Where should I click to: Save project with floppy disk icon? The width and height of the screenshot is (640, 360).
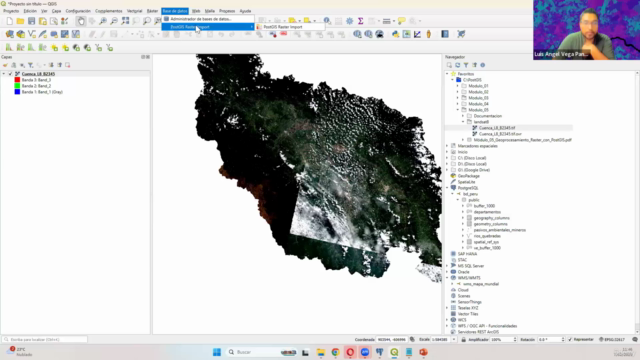pyautogui.click(x=31, y=21)
